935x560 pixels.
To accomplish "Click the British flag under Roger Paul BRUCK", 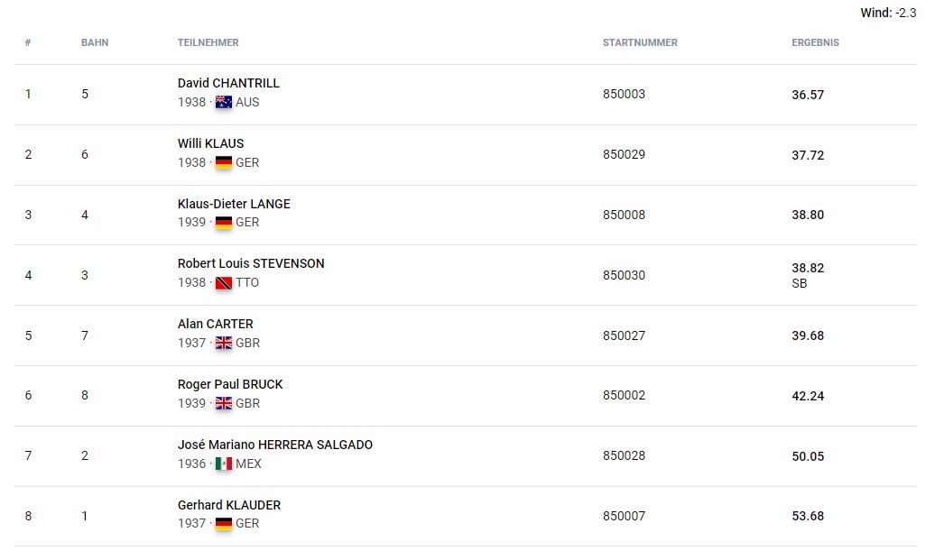I will 224,403.
